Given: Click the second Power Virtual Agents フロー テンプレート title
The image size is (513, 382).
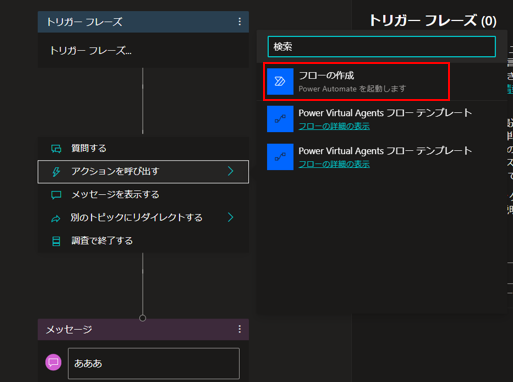Looking at the screenshot, I should [x=385, y=151].
